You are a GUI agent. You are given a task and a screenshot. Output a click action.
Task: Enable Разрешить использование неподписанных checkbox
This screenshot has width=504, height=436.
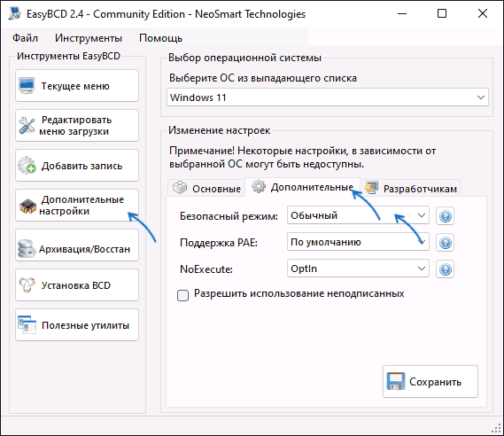click(x=182, y=295)
